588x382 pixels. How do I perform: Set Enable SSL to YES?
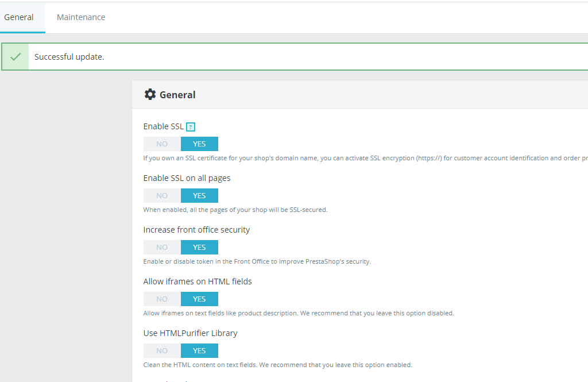pos(199,144)
